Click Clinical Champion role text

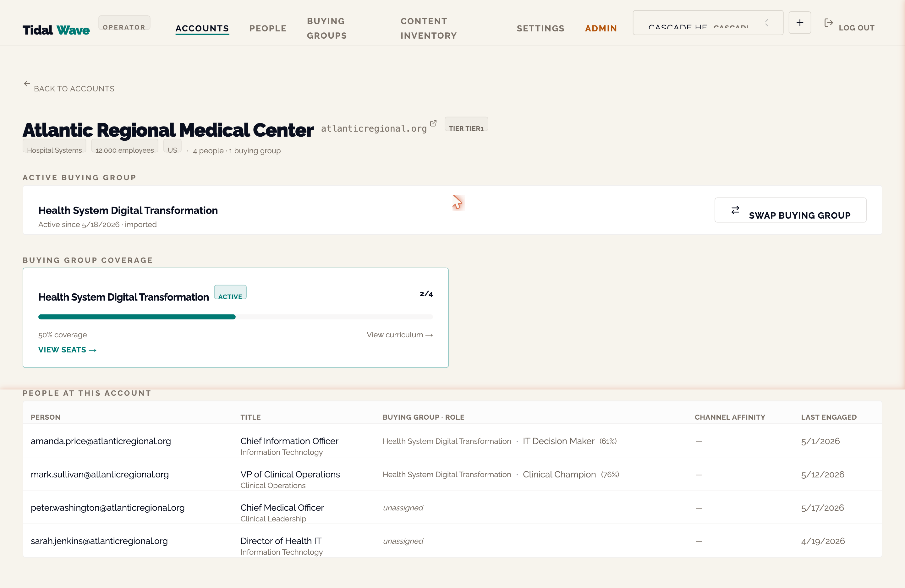559,474
